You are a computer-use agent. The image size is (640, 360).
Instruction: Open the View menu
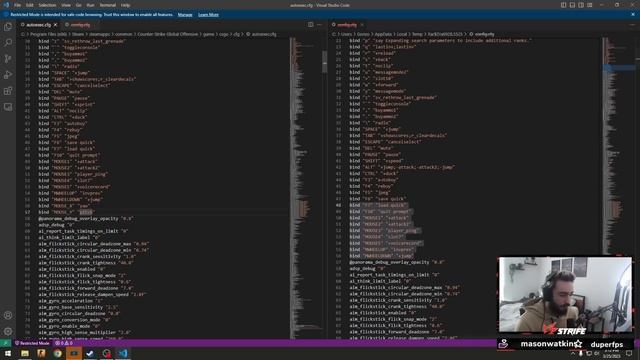coord(66,5)
